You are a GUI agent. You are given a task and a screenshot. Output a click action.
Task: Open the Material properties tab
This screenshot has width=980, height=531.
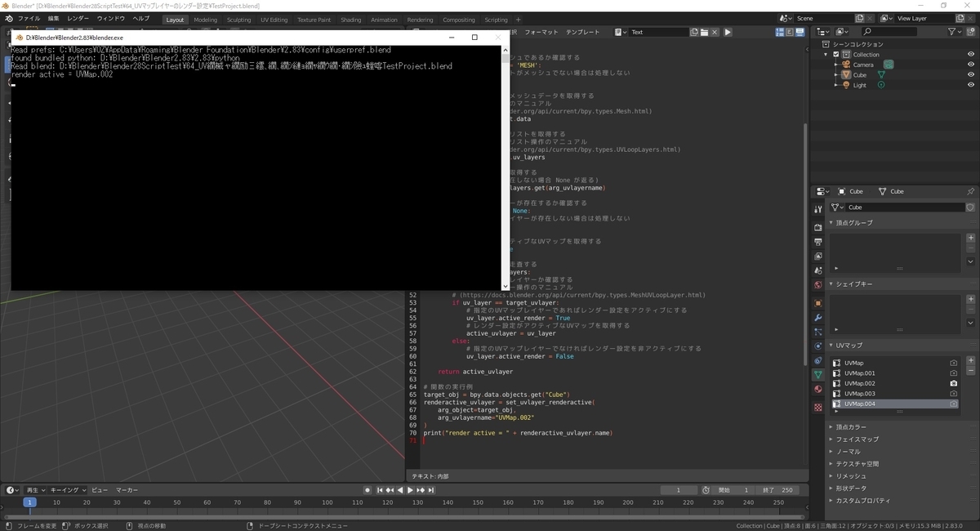click(x=818, y=389)
